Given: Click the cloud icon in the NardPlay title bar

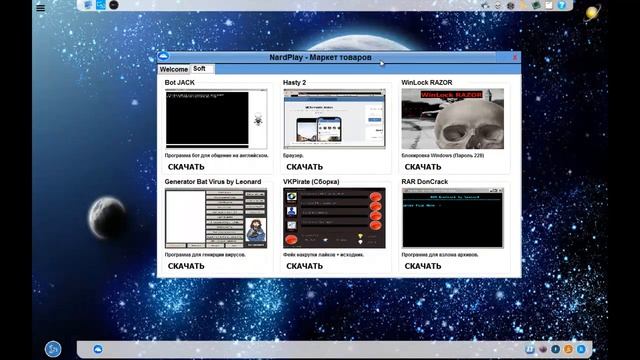Looking at the screenshot, I should pyautogui.click(x=163, y=56).
